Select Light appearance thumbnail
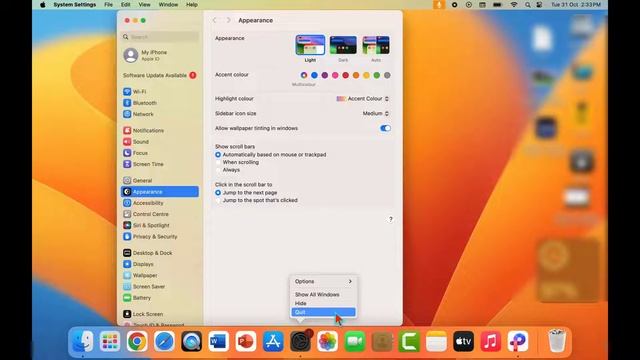The image size is (640, 360). 310,45
